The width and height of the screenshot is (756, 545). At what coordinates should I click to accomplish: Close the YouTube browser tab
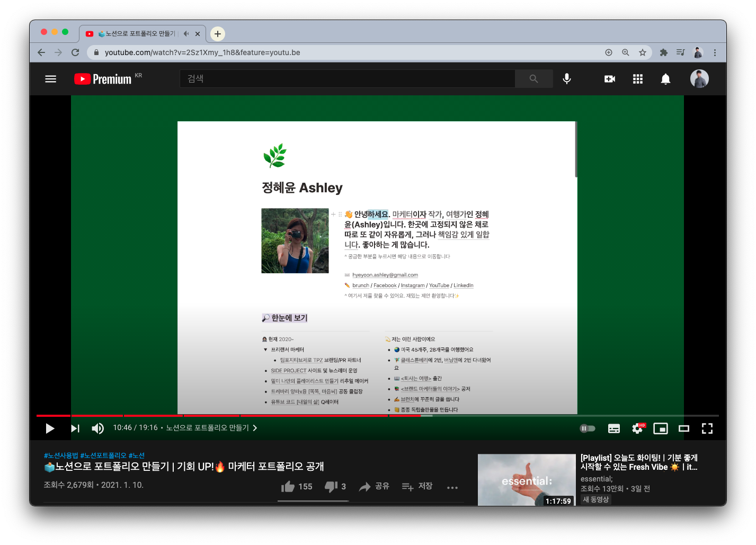[198, 33]
